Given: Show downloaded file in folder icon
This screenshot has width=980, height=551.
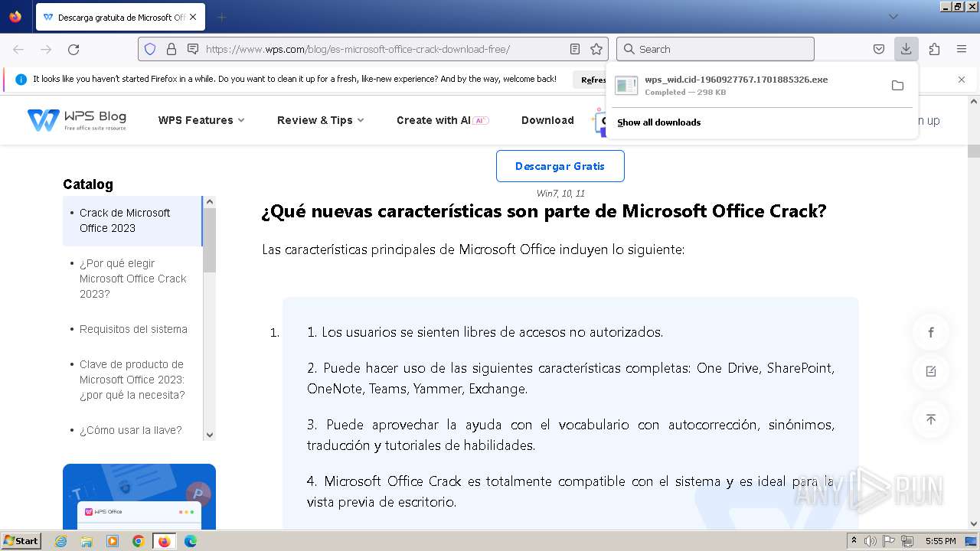Looking at the screenshot, I should [897, 85].
